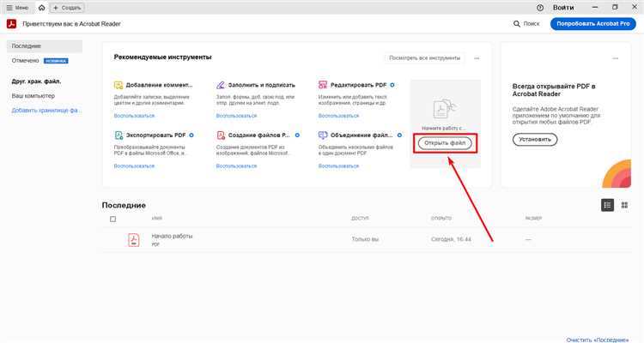Click the Acrobat Reader red logo
The height and width of the screenshot is (343, 644).
pyautogui.click(x=11, y=24)
